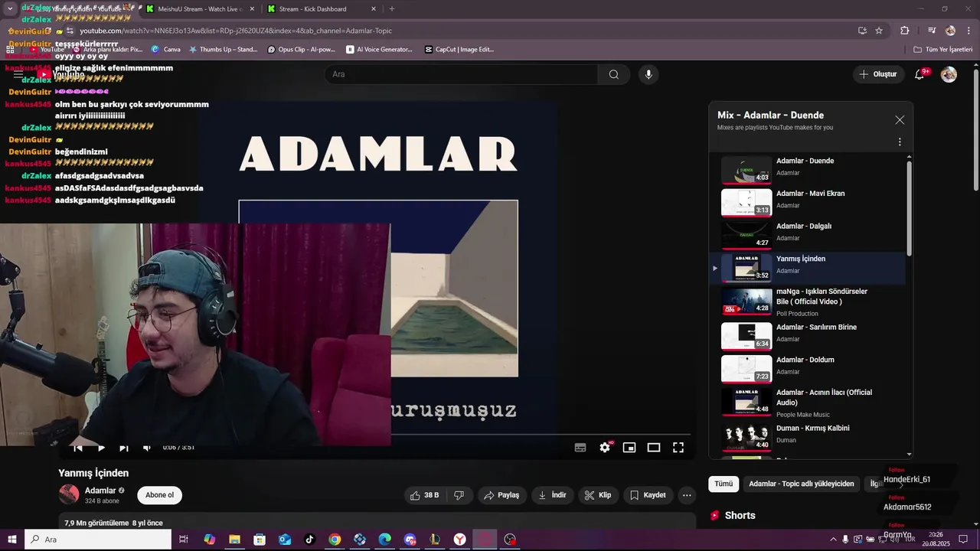Submit search with magnifier icon
Viewport: 980px width, 551px height.
click(x=614, y=74)
